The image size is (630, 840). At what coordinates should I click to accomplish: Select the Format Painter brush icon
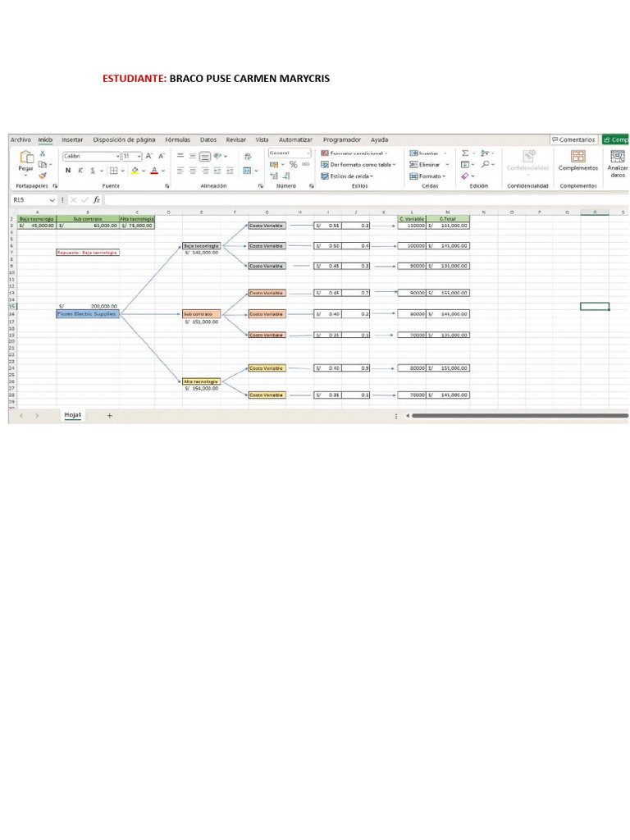[x=43, y=176]
